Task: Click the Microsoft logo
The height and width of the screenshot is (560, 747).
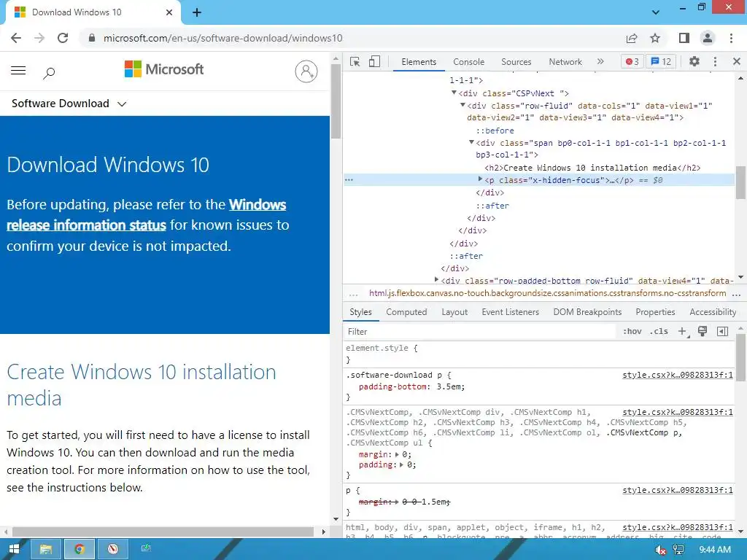Action: [164, 69]
